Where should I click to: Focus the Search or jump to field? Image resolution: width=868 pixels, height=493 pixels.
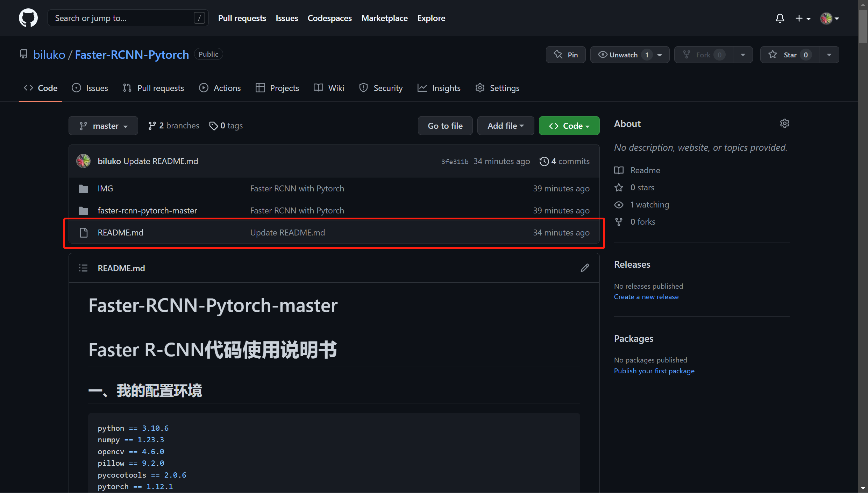(x=128, y=18)
